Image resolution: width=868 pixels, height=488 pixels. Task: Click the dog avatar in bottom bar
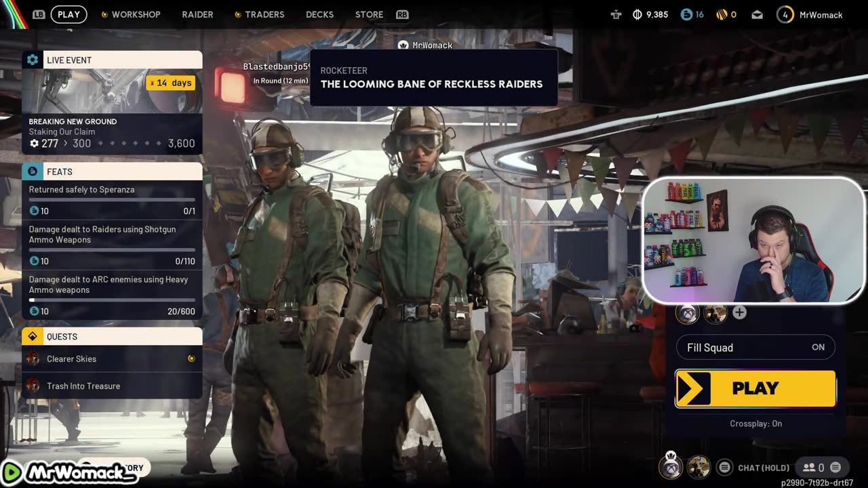coord(698,467)
